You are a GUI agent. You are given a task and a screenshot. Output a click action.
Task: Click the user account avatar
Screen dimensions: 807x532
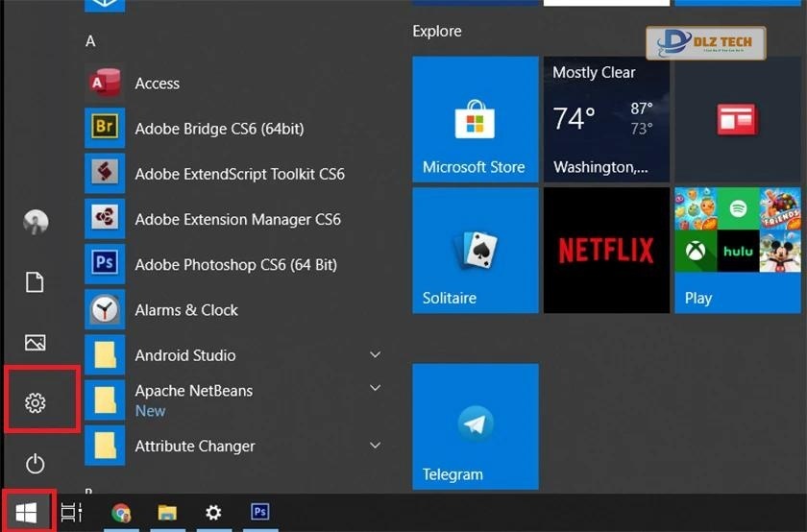[36, 222]
